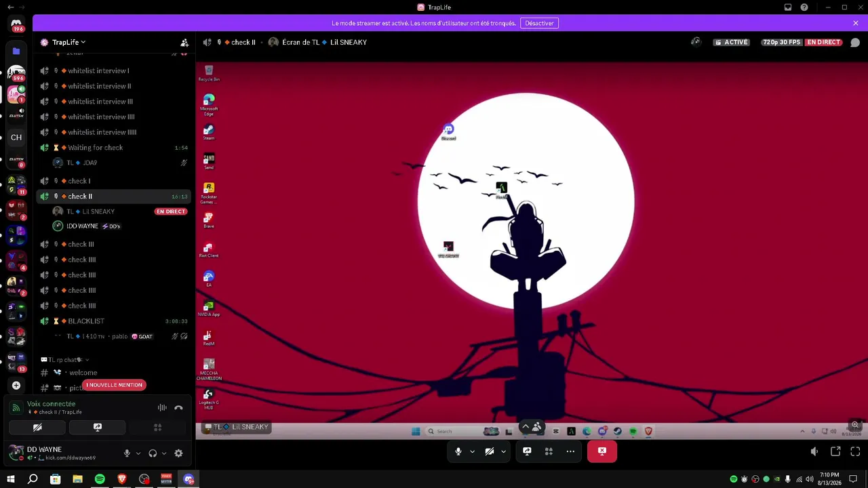This screenshot has width=868, height=488.
Task: Open Windows search from the taskbar
Action: 33,479
